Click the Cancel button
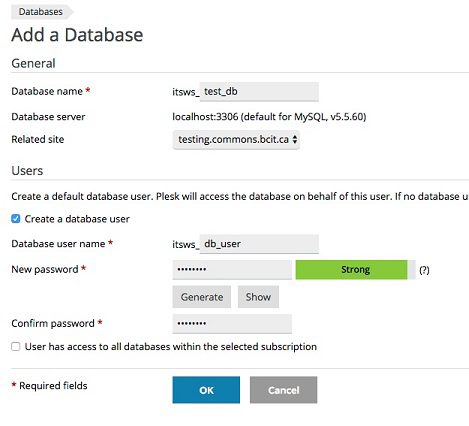469x426 pixels. tap(283, 390)
